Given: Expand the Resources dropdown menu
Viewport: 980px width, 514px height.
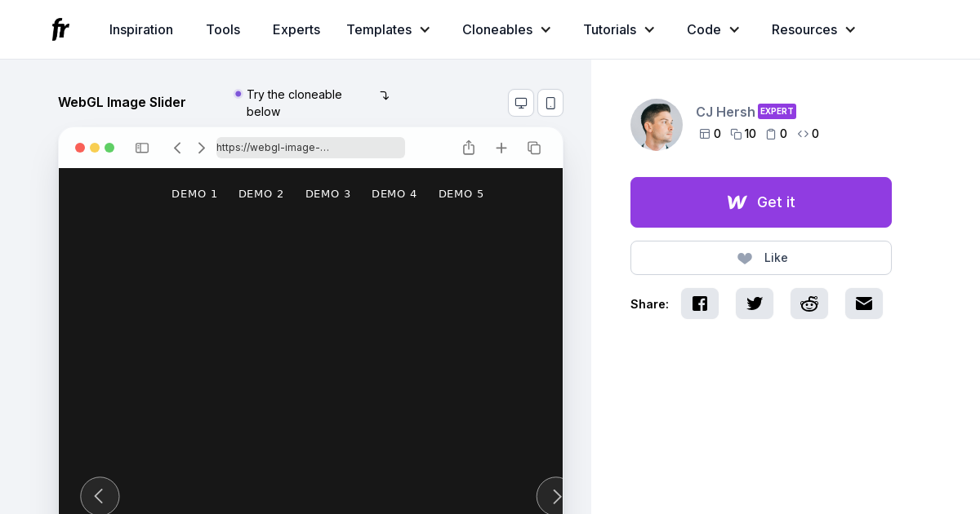Looking at the screenshot, I should (813, 29).
